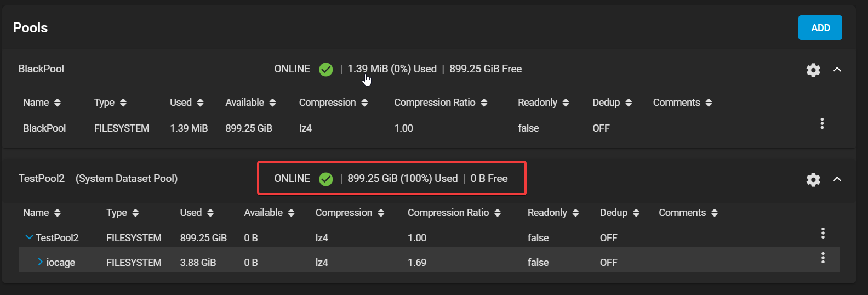Open BlackPool settings gear menu

(813, 70)
